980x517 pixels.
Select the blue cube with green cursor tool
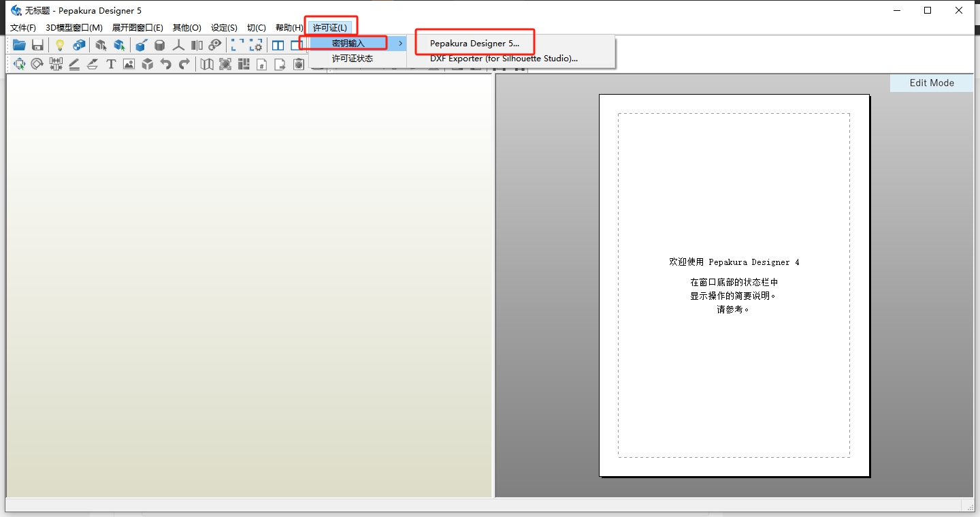tap(120, 45)
